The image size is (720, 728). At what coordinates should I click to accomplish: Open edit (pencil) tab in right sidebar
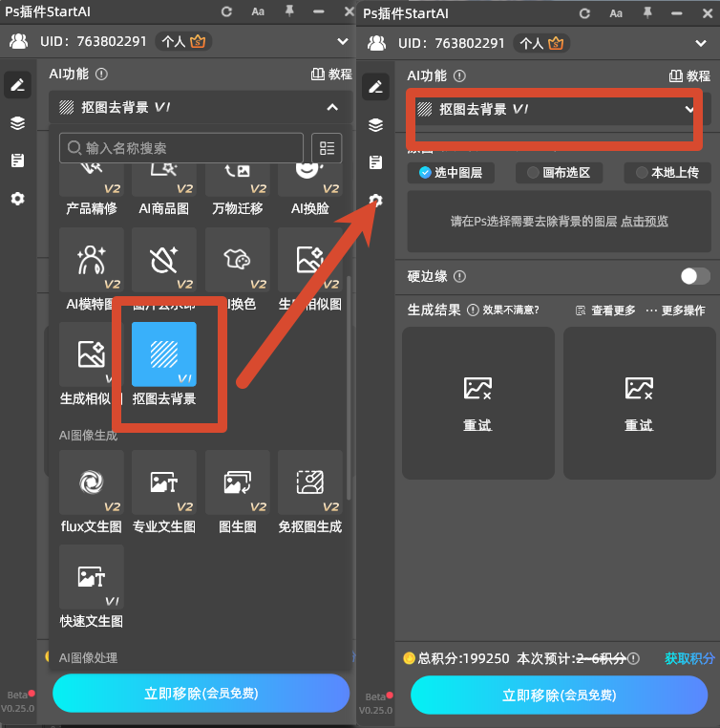click(x=376, y=86)
